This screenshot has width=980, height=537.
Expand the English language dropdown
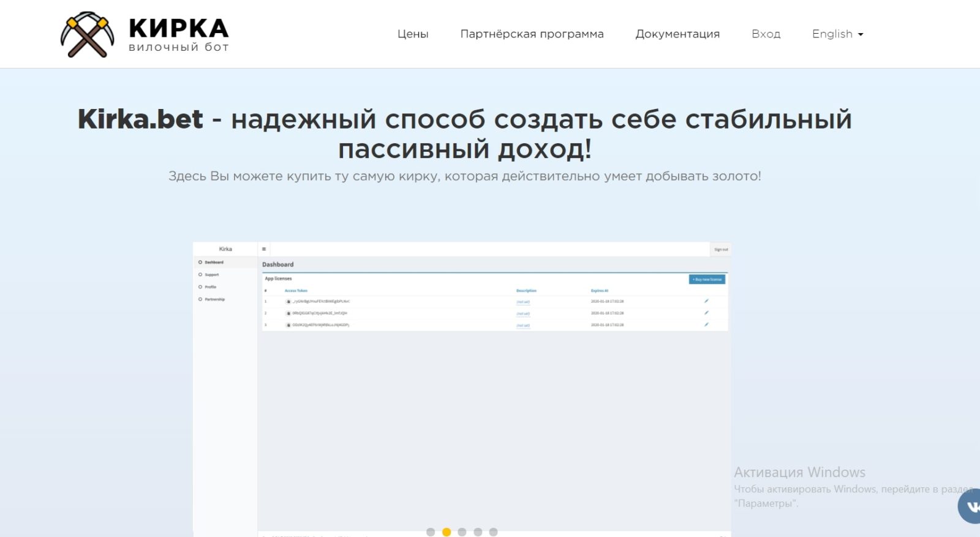pos(837,34)
